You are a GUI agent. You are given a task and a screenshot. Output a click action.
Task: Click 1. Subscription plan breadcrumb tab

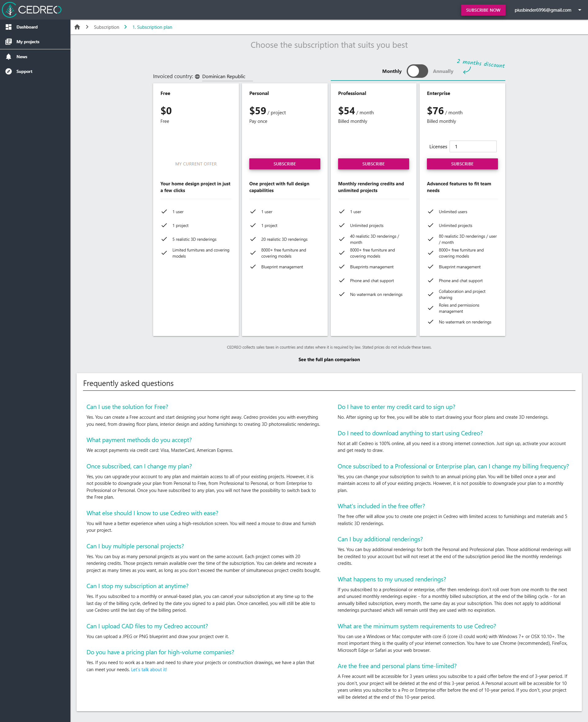point(152,27)
